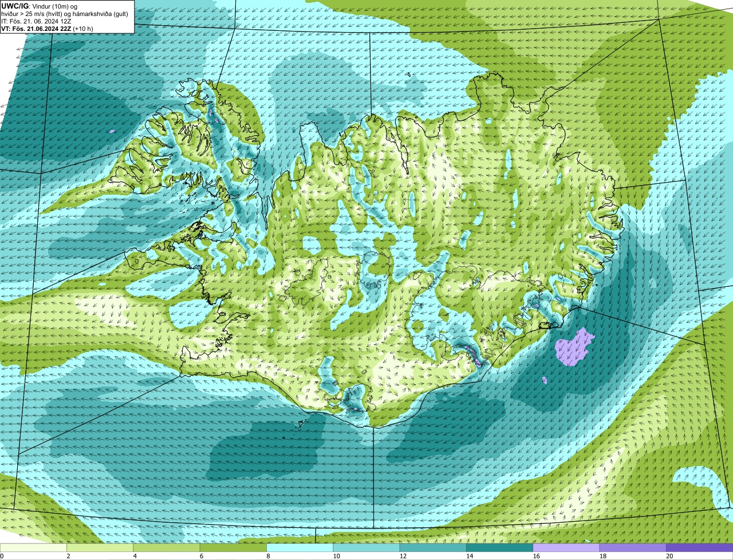Click the 12–14 m/s teal legend swatch
The height and width of the screenshot is (560, 733).
click(x=434, y=547)
